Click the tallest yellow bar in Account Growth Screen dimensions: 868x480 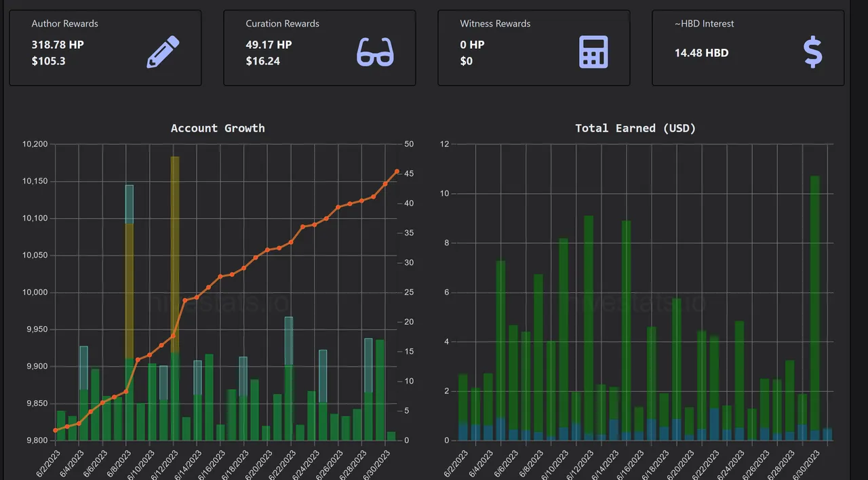tap(175, 251)
